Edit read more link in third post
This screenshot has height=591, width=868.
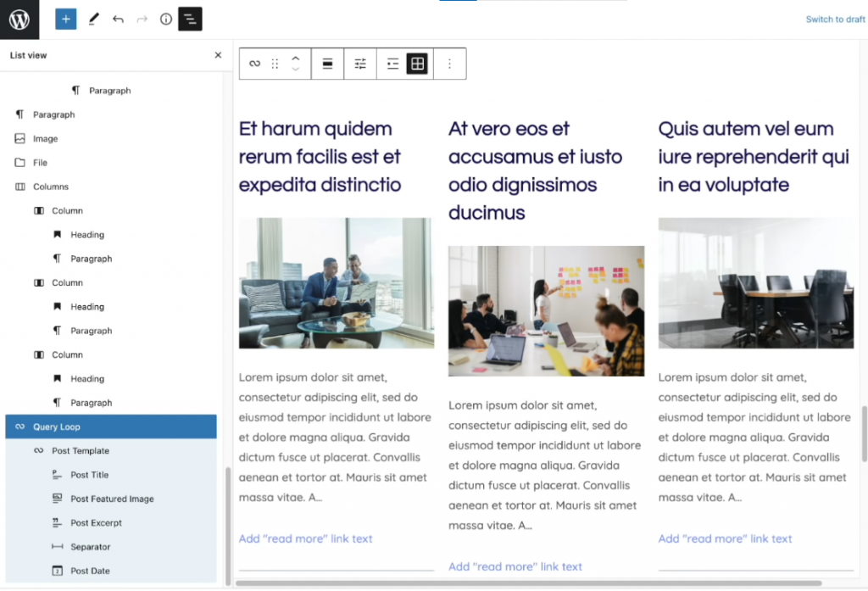click(726, 538)
